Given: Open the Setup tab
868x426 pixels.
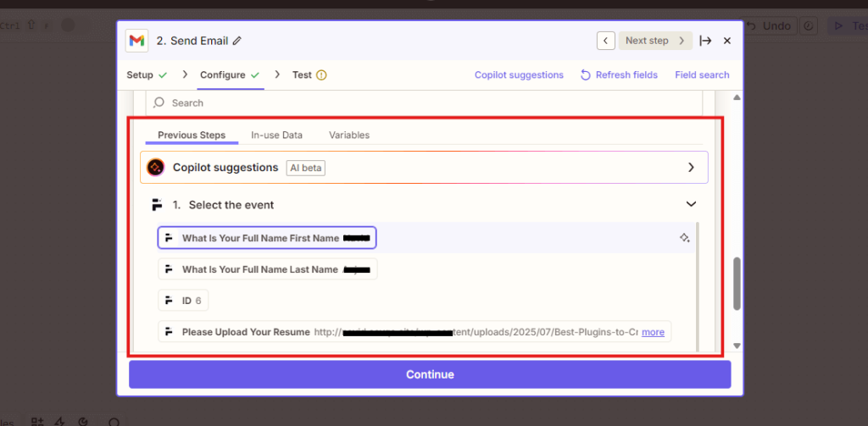Looking at the screenshot, I should (x=147, y=75).
